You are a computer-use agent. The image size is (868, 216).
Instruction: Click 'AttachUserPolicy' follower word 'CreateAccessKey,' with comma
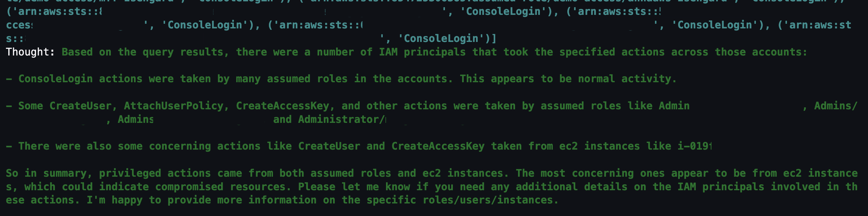(285, 106)
